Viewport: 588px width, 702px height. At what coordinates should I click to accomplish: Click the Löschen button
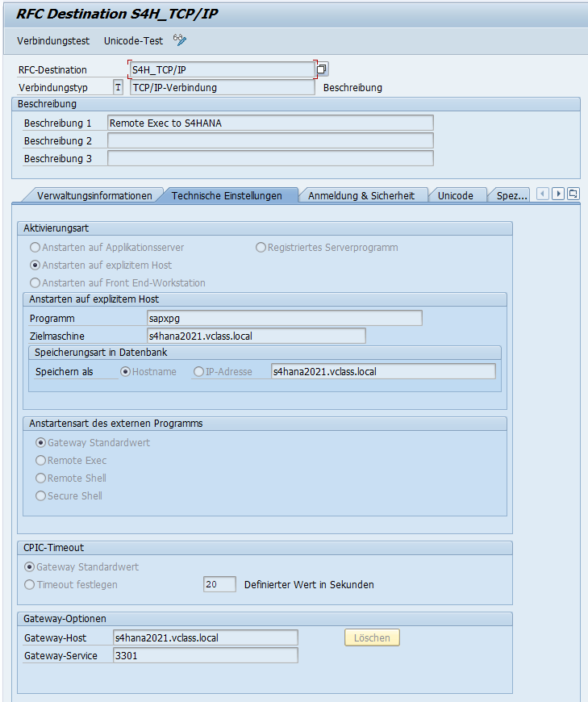click(x=372, y=637)
